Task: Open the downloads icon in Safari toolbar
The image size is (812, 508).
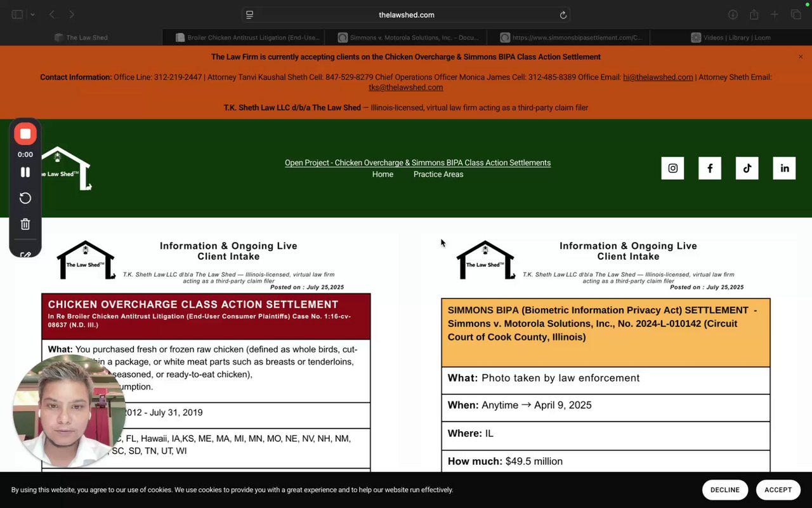Action: (733, 15)
